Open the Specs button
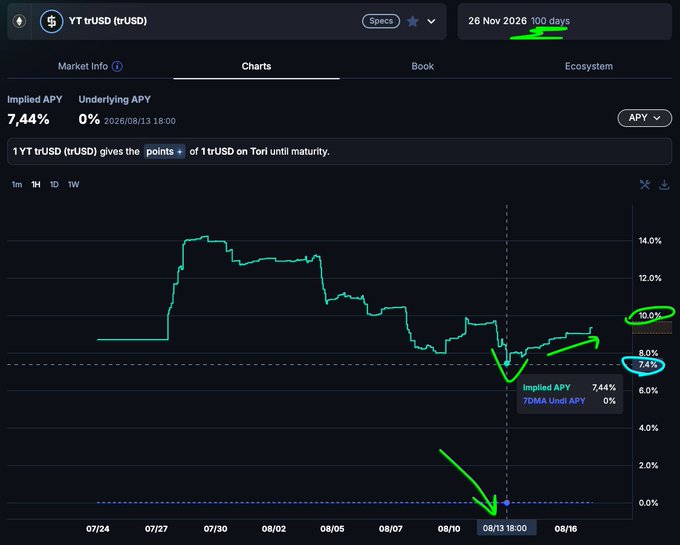The height and width of the screenshot is (545, 680). pyautogui.click(x=381, y=21)
